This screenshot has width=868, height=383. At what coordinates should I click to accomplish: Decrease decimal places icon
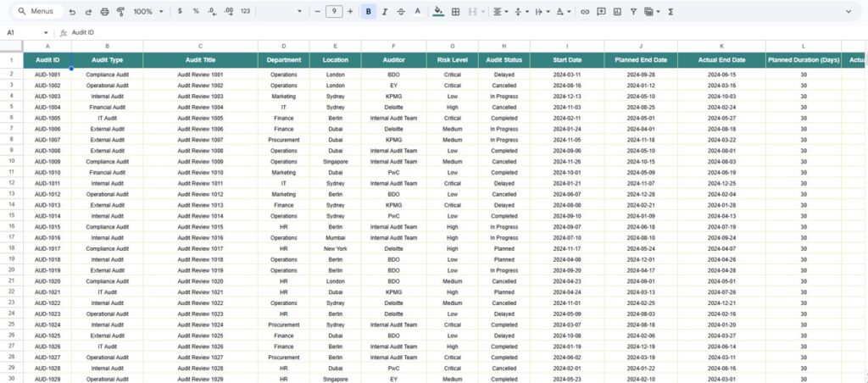212,11
